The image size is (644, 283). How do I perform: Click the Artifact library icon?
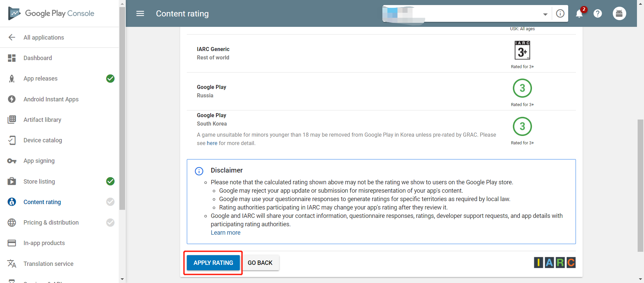[12, 120]
